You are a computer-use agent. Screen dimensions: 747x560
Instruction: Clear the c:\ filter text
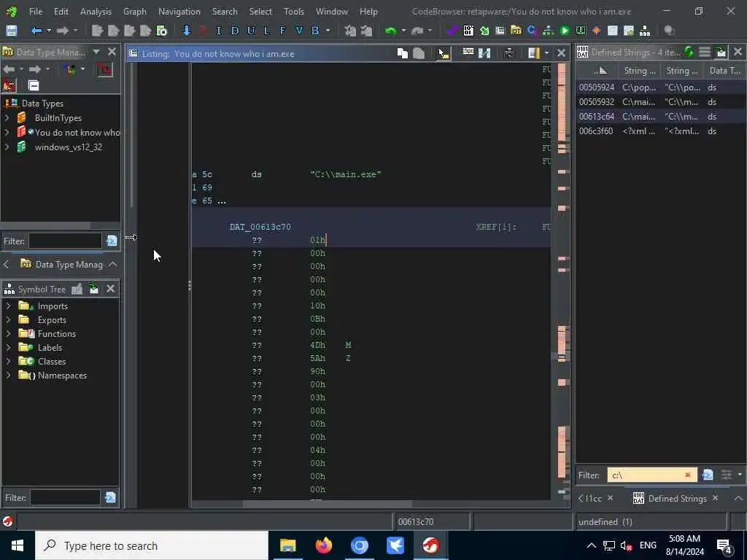(x=687, y=475)
